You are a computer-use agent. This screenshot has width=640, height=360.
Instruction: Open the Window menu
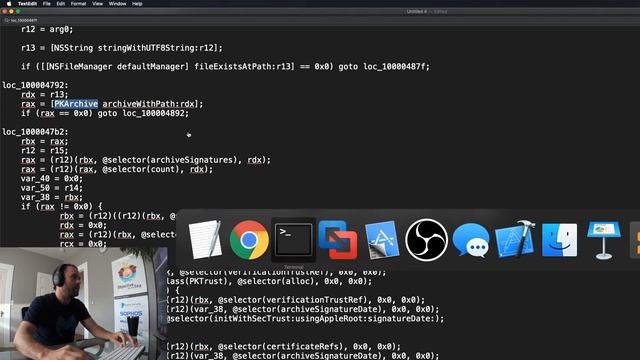[x=117, y=4]
